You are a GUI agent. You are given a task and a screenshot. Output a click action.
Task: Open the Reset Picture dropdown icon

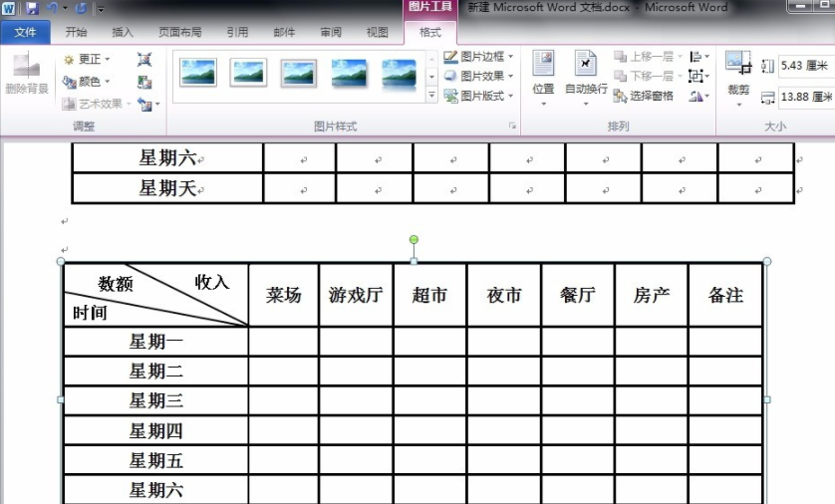(x=148, y=104)
